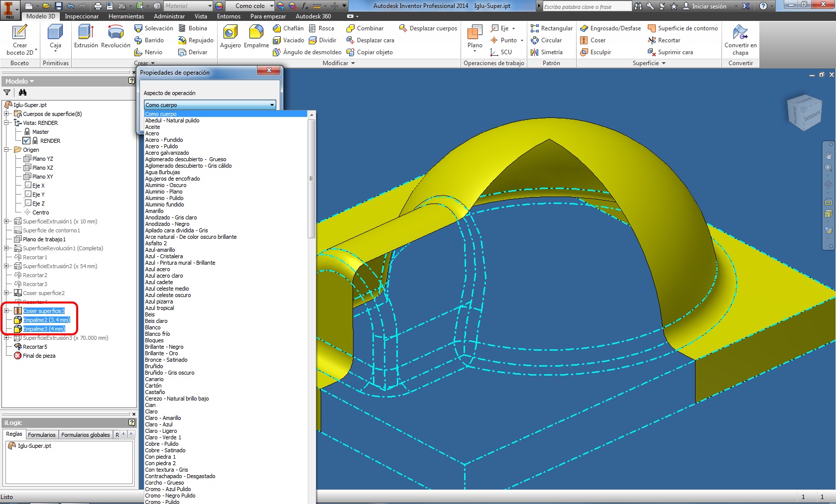Select Amarillo appearance in list

[154, 211]
